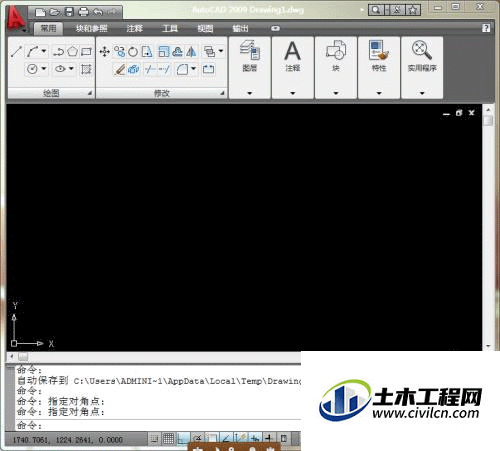Save the drawing with the floppy icon

click(69, 12)
